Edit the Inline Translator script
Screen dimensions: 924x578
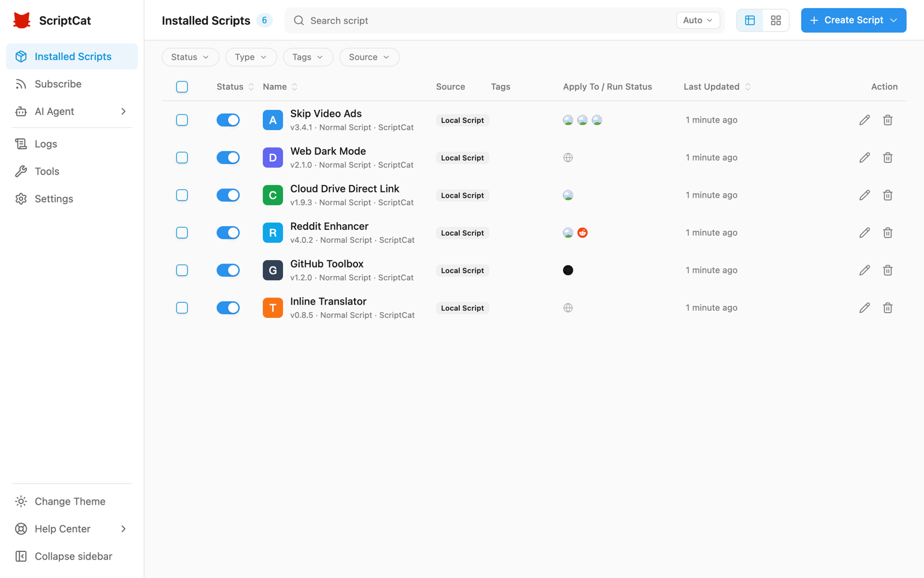[865, 308]
